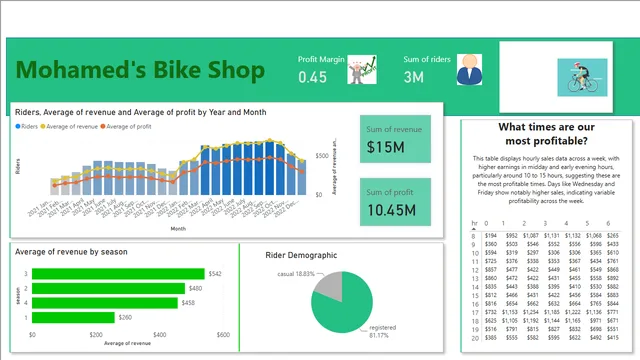Click cell $761 in hour 11 row

pyautogui.click(x=613, y=261)
